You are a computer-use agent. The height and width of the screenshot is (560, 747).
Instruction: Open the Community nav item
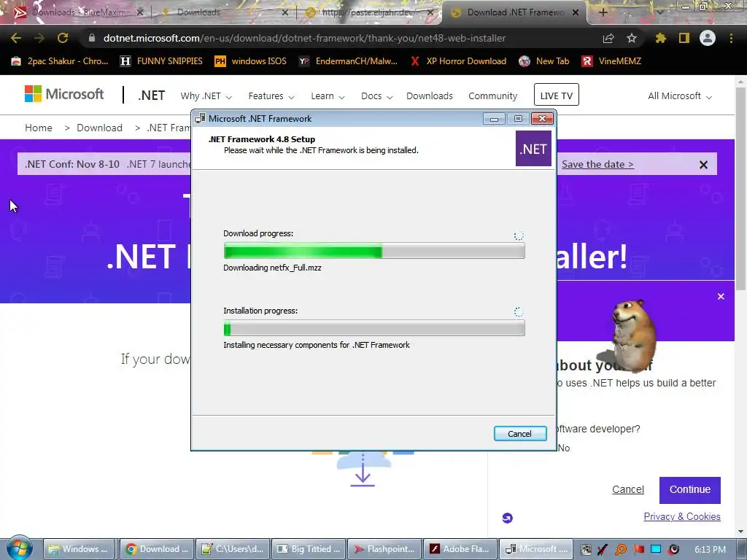coord(492,96)
